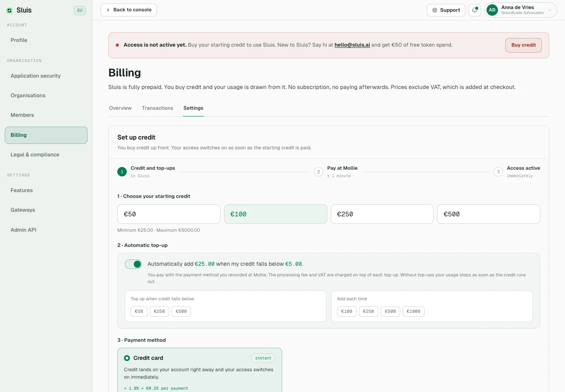Image resolution: width=565 pixels, height=392 pixels.
Task: Click the AD user avatar
Action: 492,10
